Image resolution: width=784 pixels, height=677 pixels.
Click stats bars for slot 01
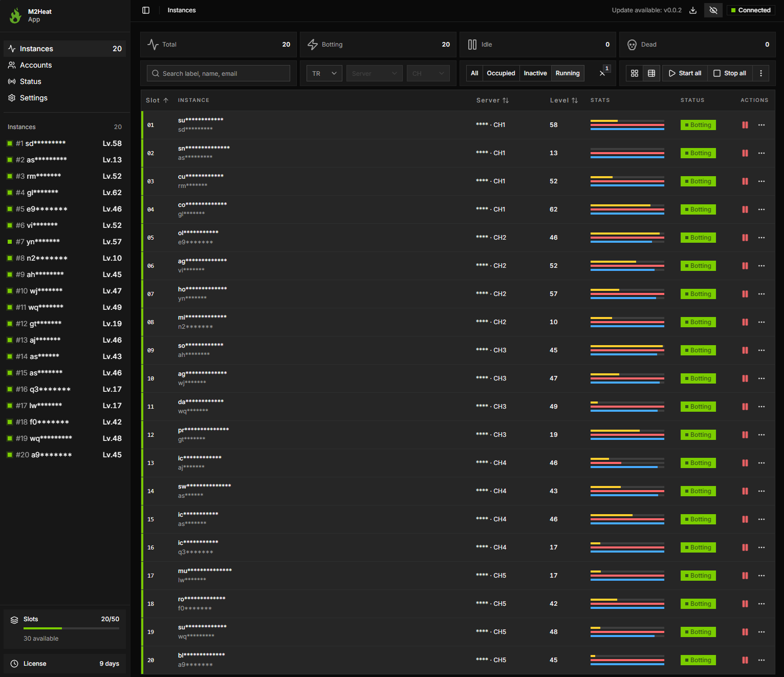pyautogui.click(x=627, y=125)
